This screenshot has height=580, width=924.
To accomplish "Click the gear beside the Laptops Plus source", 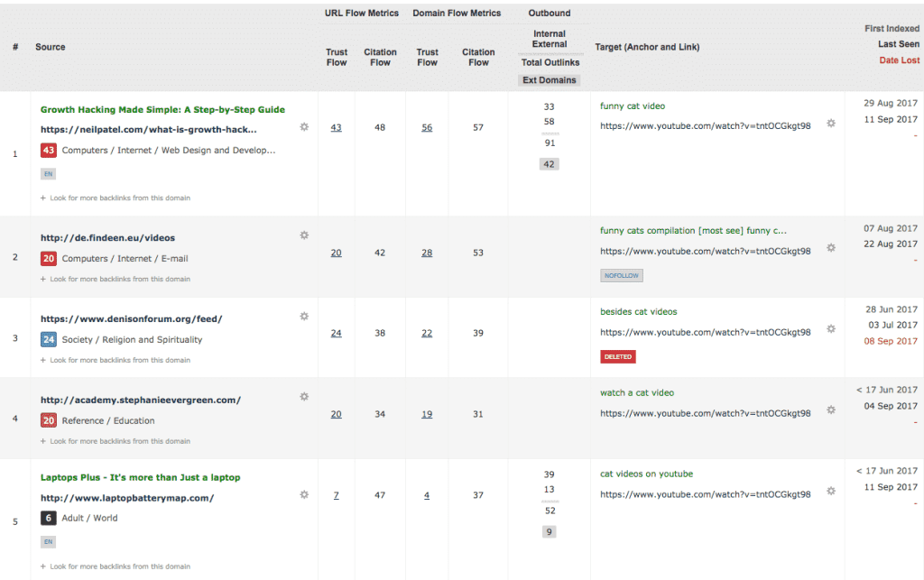I will [304, 494].
